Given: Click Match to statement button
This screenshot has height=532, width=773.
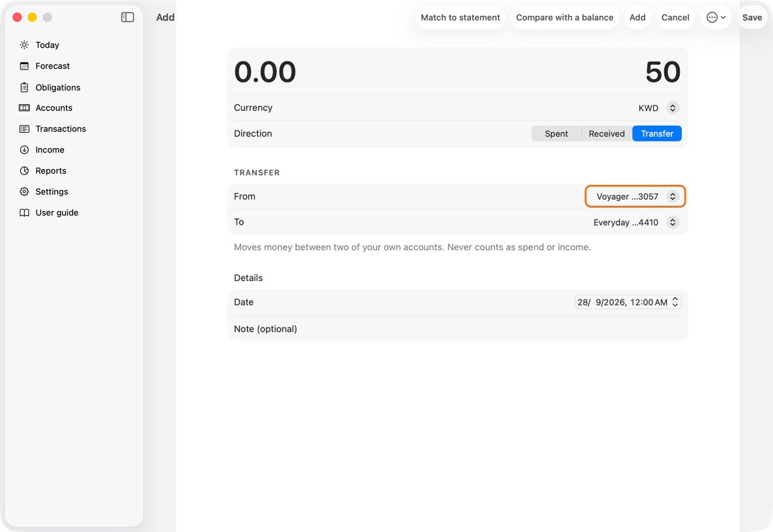Looking at the screenshot, I should [x=461, y=17].
